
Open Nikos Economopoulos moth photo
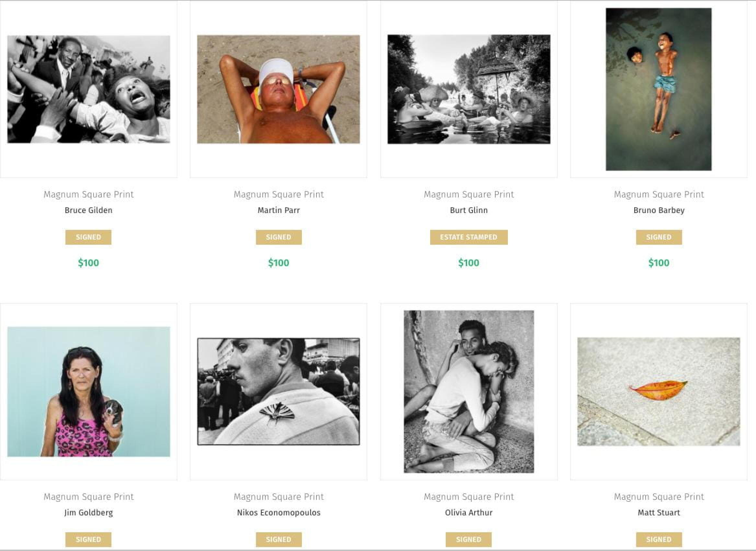pos(278,391)
